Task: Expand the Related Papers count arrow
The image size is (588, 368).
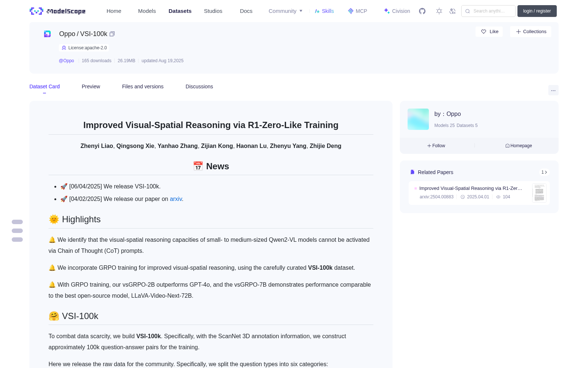Action: [544, 172]
